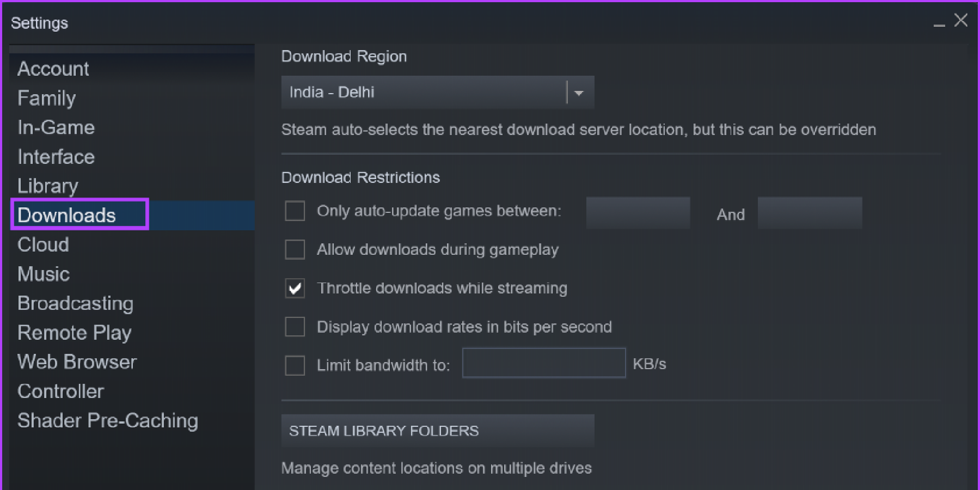Click 'Manage content locations on multiple drives' text

[437, 468]
